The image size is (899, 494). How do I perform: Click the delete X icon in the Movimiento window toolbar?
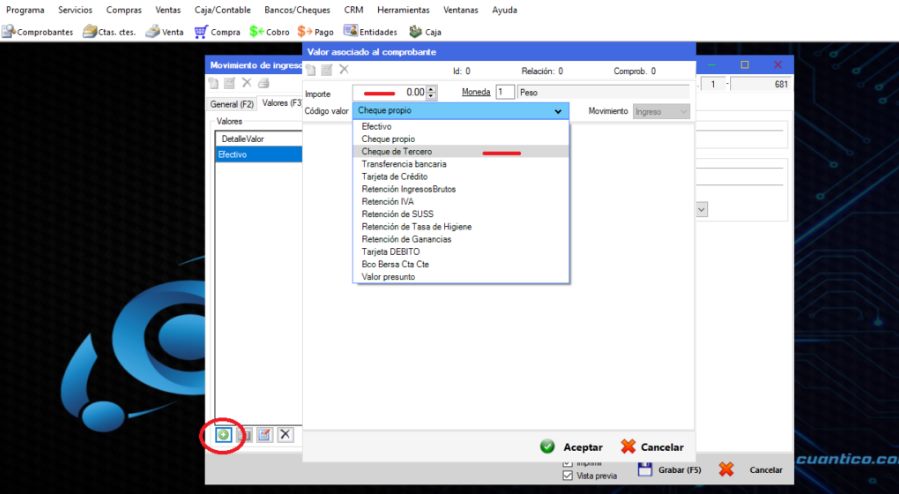(247, 83)
